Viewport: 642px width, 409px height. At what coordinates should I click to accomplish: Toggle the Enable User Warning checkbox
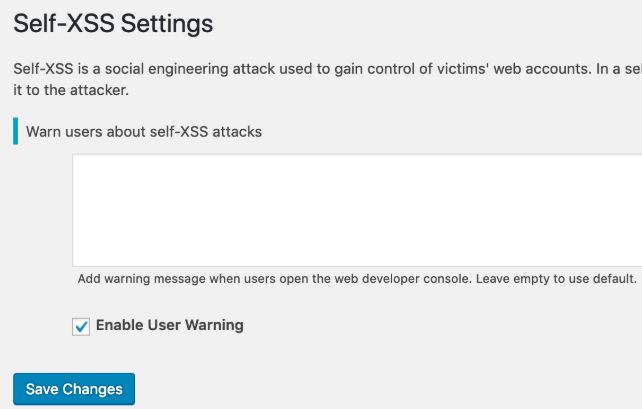coord(81,326)
